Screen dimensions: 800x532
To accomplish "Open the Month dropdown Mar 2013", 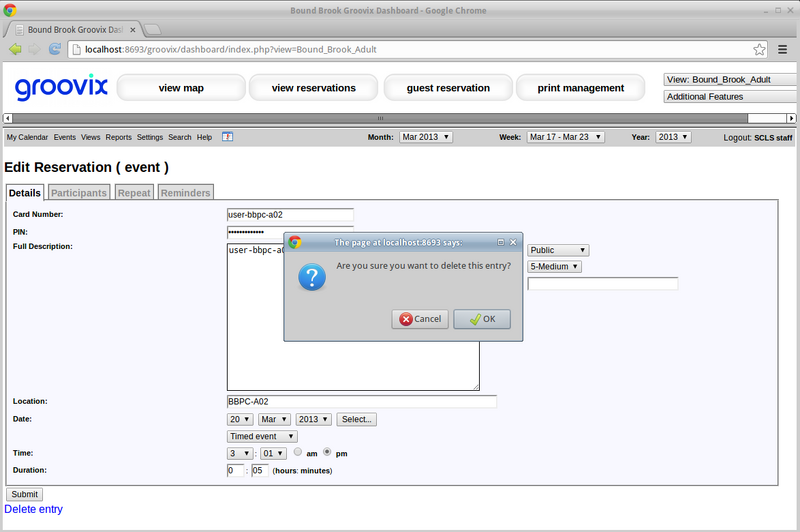I will (426, 137).
